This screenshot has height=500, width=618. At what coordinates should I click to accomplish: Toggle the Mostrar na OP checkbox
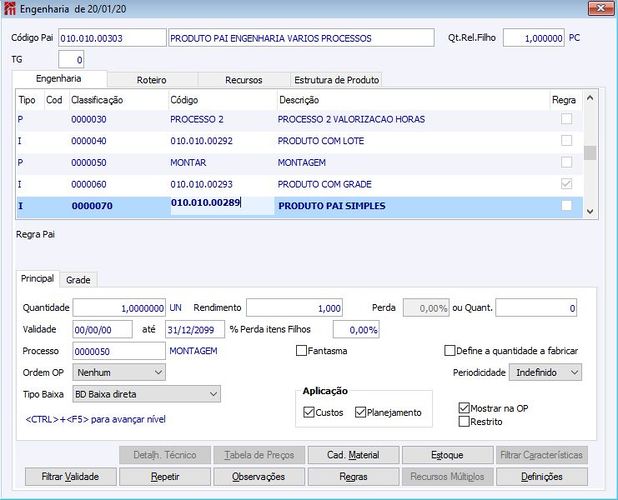463,408
